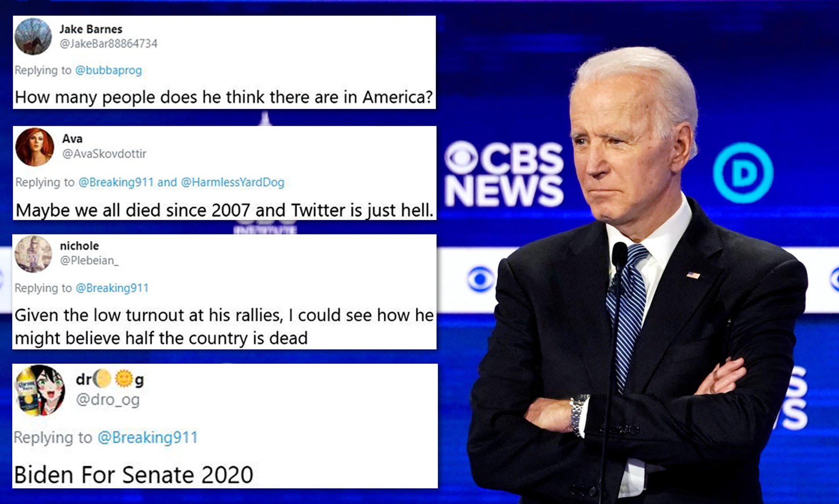Click the Jake Barnes display name
Screen dimensions: 839x504
point(91,29)
